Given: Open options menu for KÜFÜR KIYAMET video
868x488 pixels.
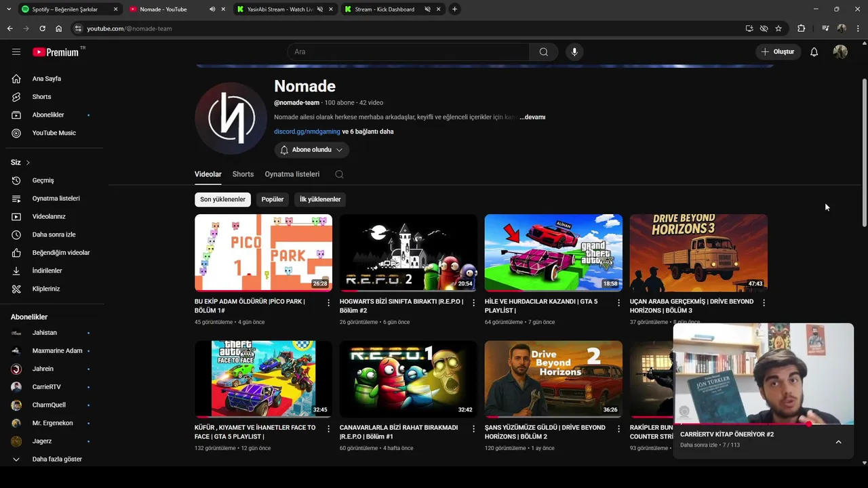Looking at the screenshot, I should click(328, 429).
